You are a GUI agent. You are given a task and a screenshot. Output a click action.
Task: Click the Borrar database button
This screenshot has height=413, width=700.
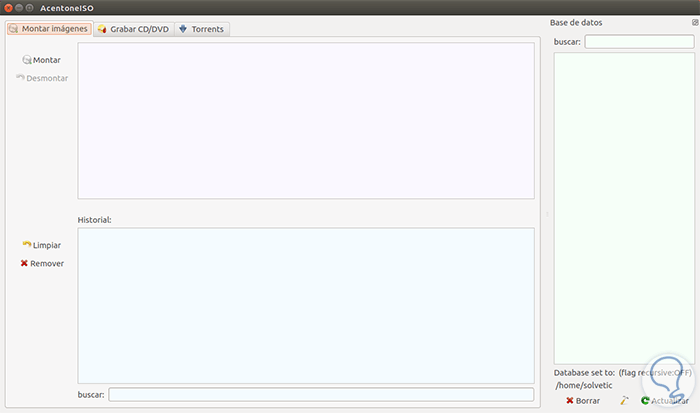click(583, 400)
